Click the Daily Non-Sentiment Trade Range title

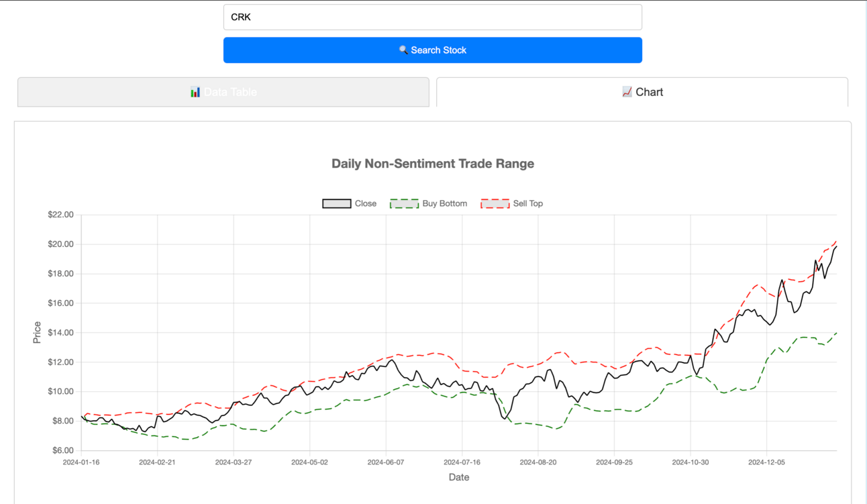[x=433, y=164]
